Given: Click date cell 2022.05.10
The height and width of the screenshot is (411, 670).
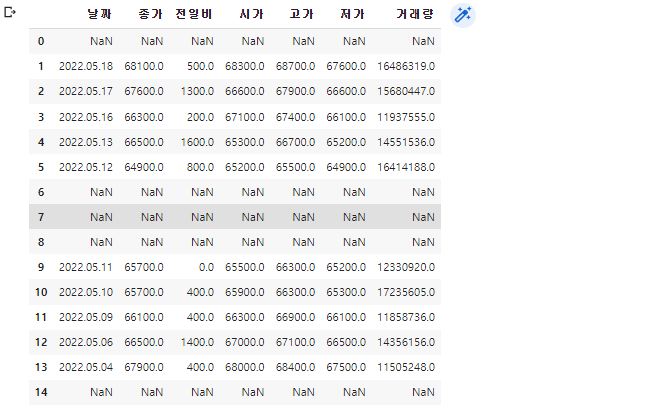Looking at the screenshot, I should pos(86,292).
